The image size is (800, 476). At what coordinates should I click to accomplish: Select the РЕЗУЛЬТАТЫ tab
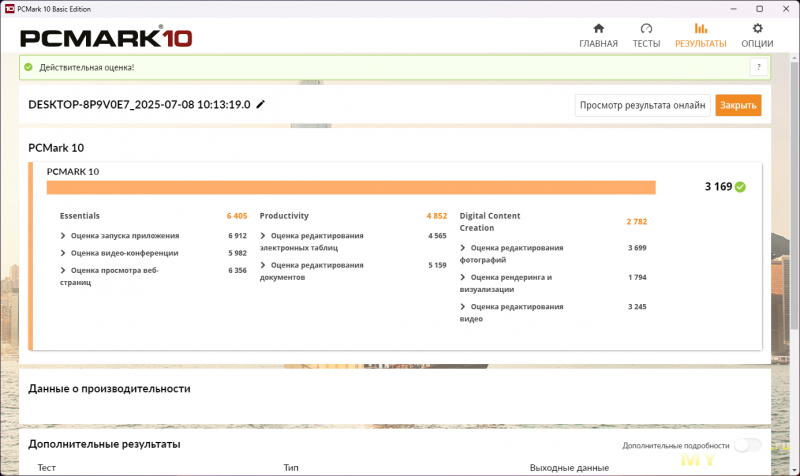pos(701,36)
